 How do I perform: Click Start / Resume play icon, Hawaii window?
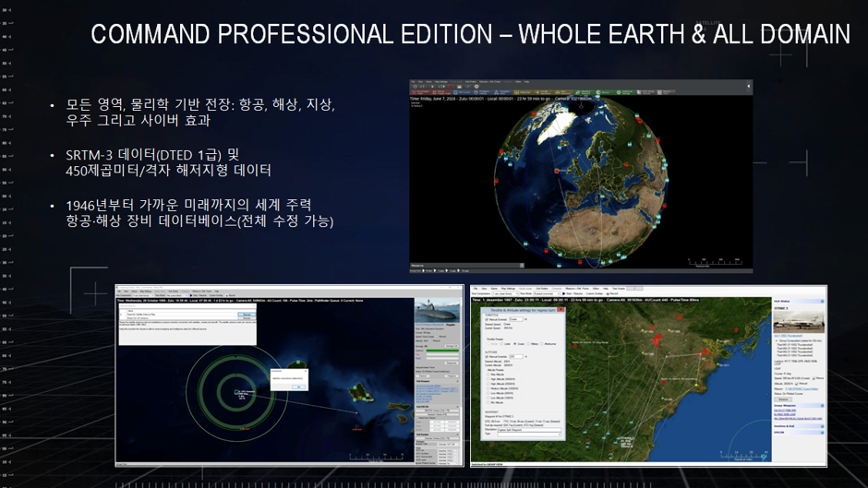click(191, 295)
